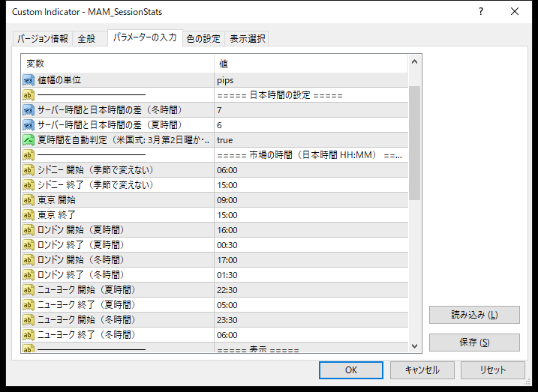
Task: Click the string icon beside 市場の時間 separator
Action: 29,155
